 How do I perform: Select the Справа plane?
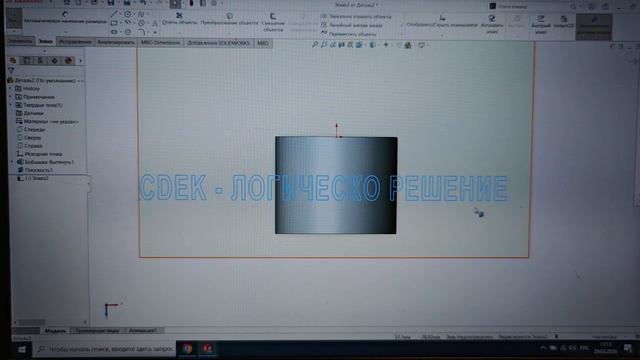point(30,146)
